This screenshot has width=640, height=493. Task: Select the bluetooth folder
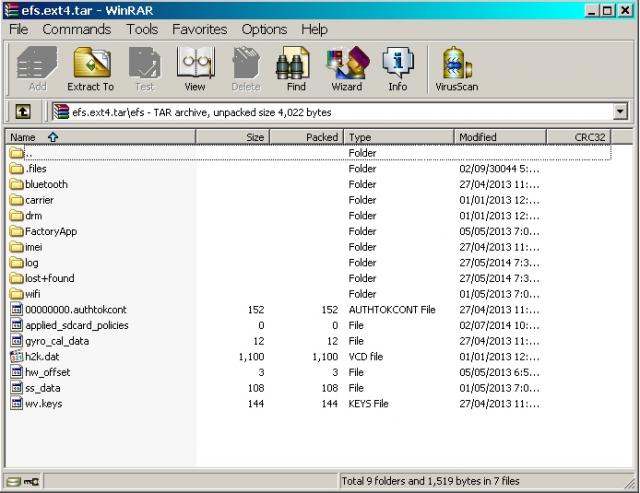(46, 185)
